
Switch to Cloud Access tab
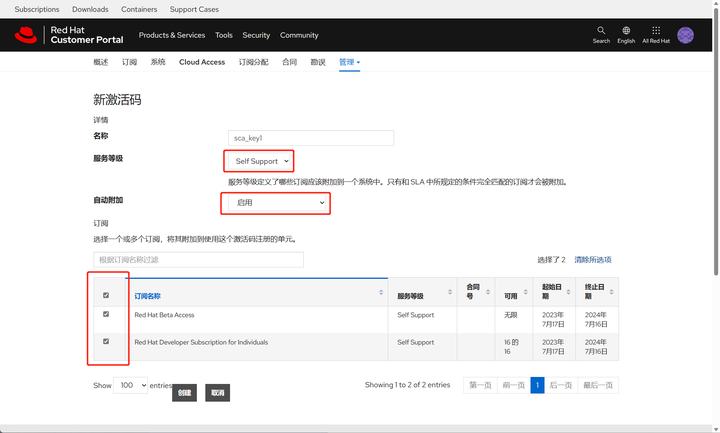(x=202, y=62)
